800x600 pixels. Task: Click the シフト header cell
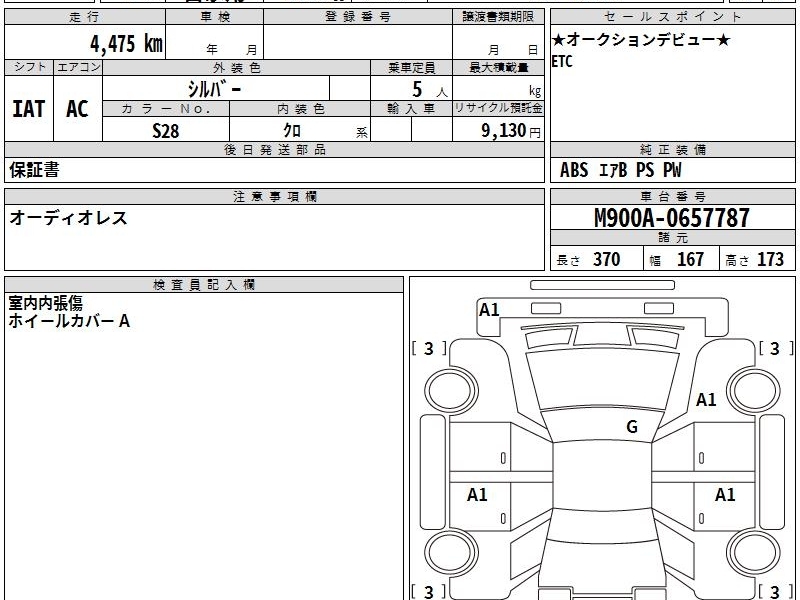pyautogui.click(x=30, y=67)
